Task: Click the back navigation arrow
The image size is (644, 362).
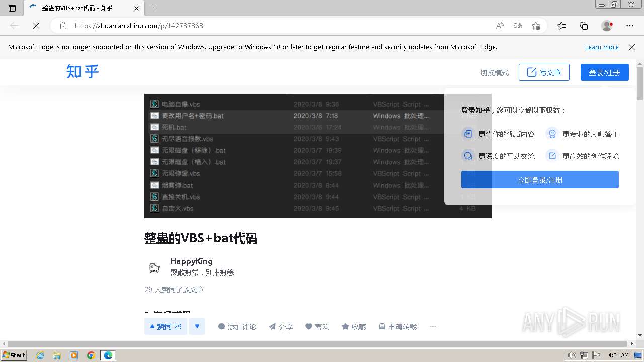Action: (x=14, y=26)
